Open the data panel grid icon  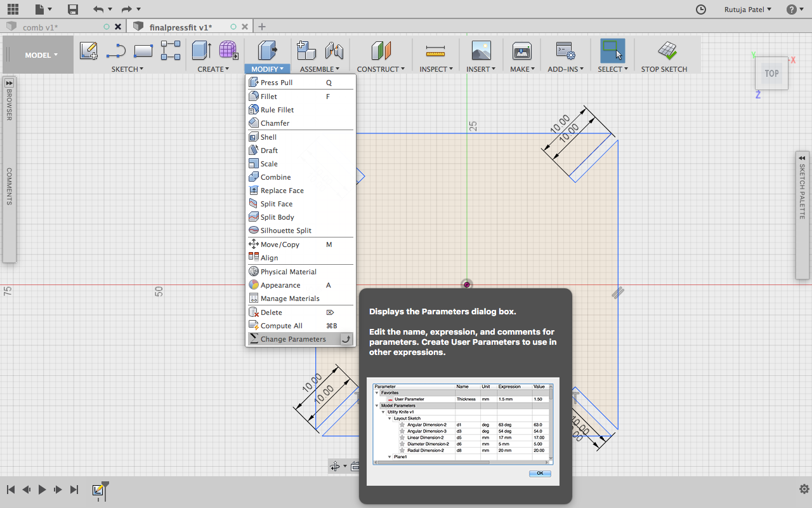[x=13, y=10]
